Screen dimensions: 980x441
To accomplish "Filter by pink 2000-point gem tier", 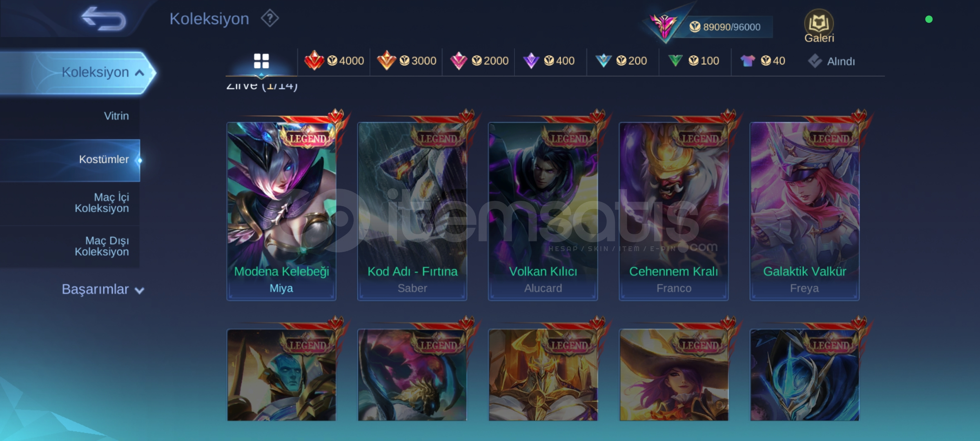I will [x=479, y=61].
